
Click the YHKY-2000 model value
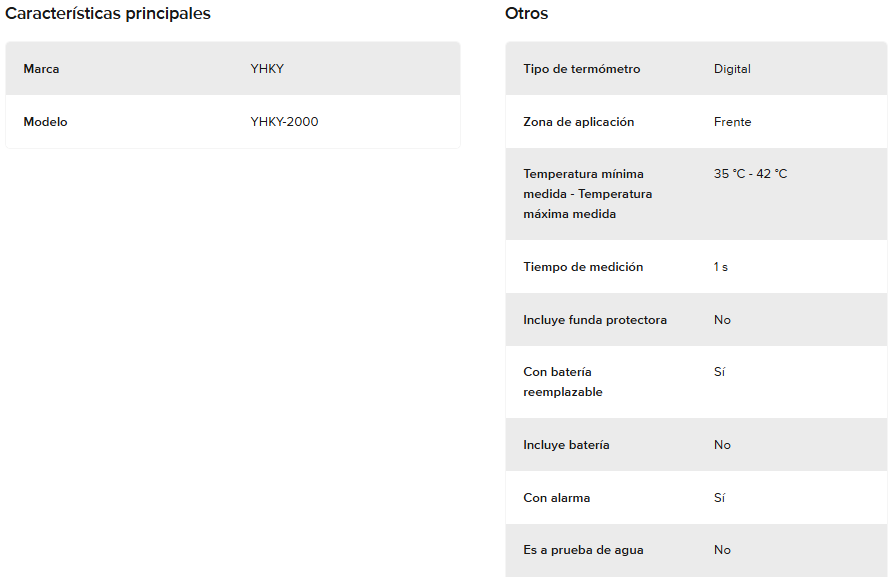284,122
